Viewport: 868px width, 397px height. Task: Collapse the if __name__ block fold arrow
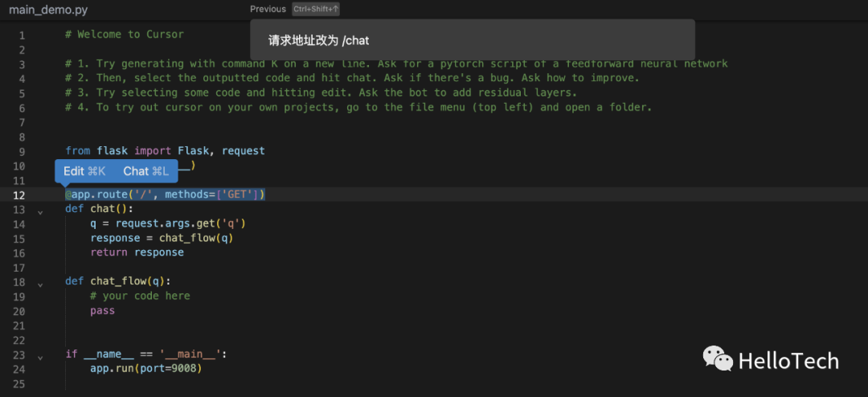[x=40, y=356]
